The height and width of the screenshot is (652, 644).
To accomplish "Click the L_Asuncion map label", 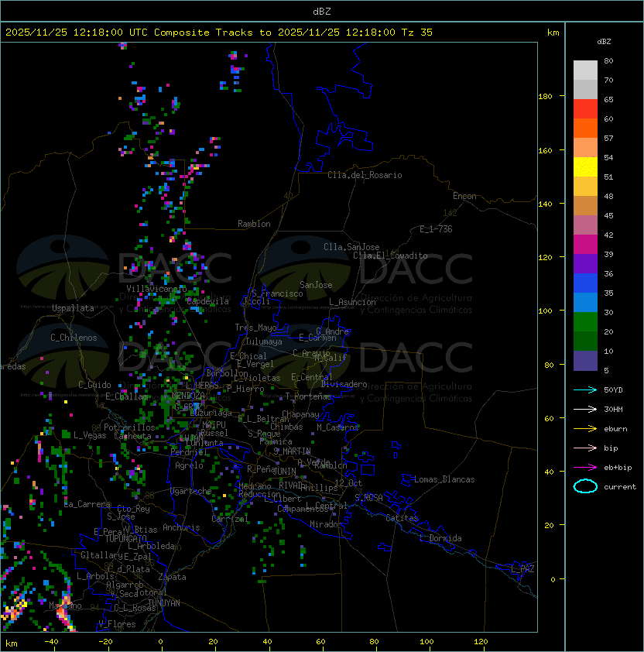I will pyautogui.click(x=352, y=302).
